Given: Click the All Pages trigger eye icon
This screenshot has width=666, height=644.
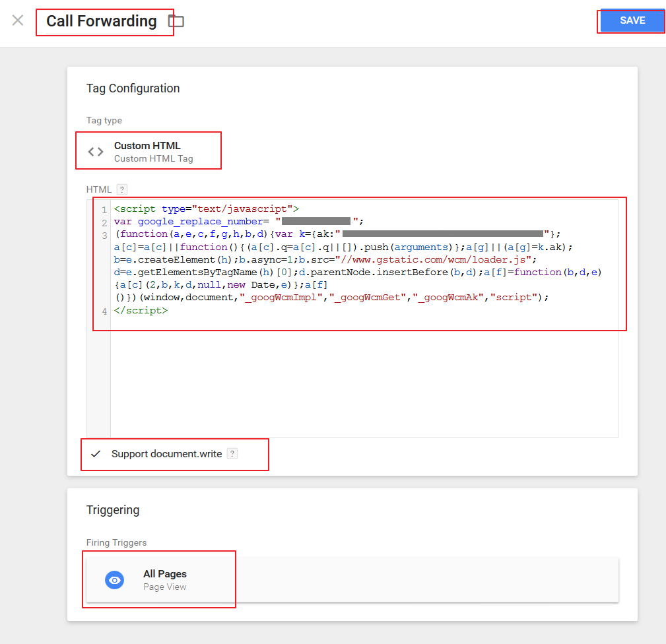Looking at the screenshot, I should pos(115,580).
